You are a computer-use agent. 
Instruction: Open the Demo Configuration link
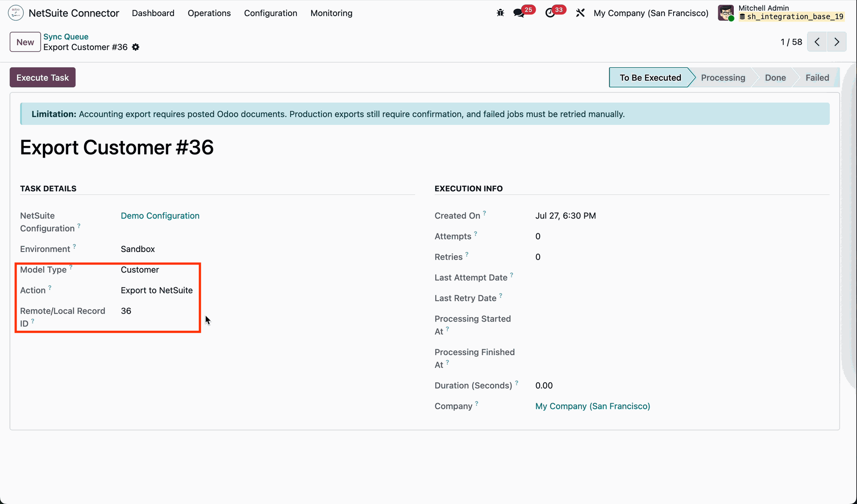click(x=160, y=216)
